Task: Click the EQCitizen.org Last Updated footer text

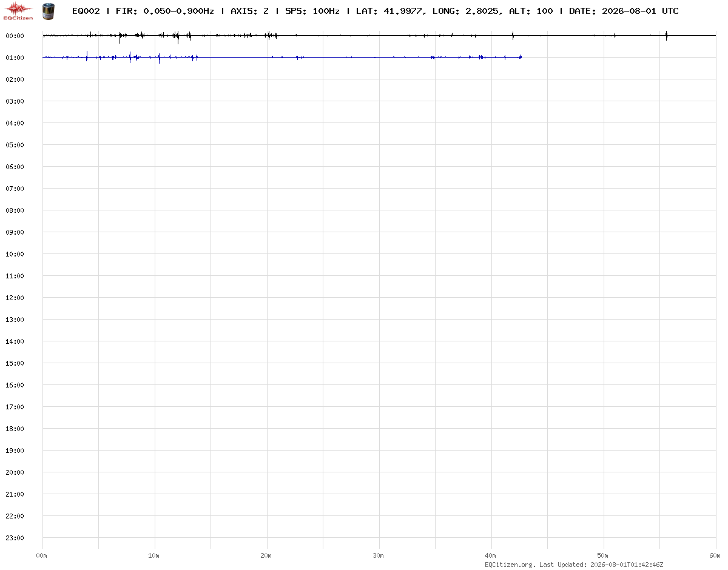Action: 574,565
